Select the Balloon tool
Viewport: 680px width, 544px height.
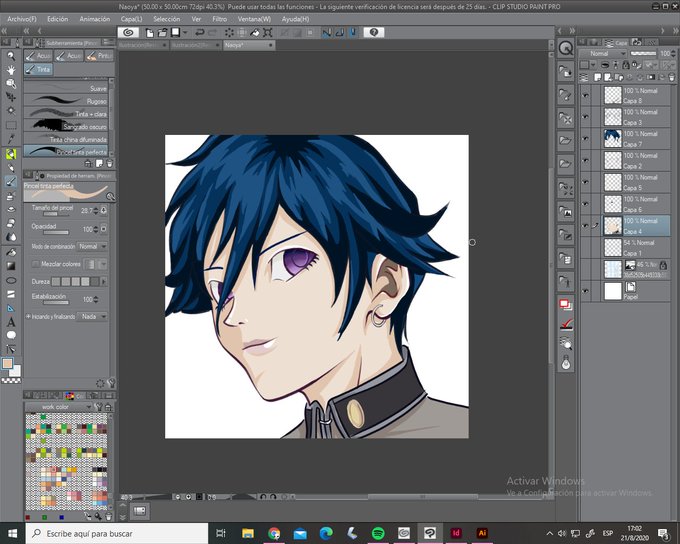click(x=11, y=335)
